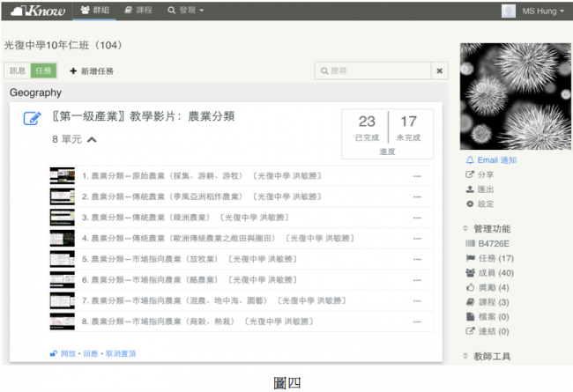
Task: Click the 匯出 export icon
Action: tap(470, 189)
